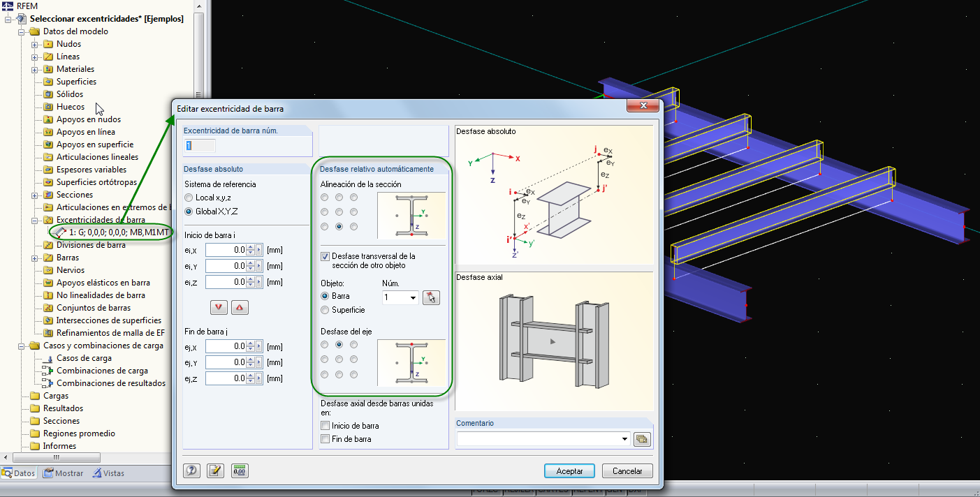Viewport: 980px width, 497px height.
Task: Open the units and decimals 0.00 icon
Action: point(240,470)
